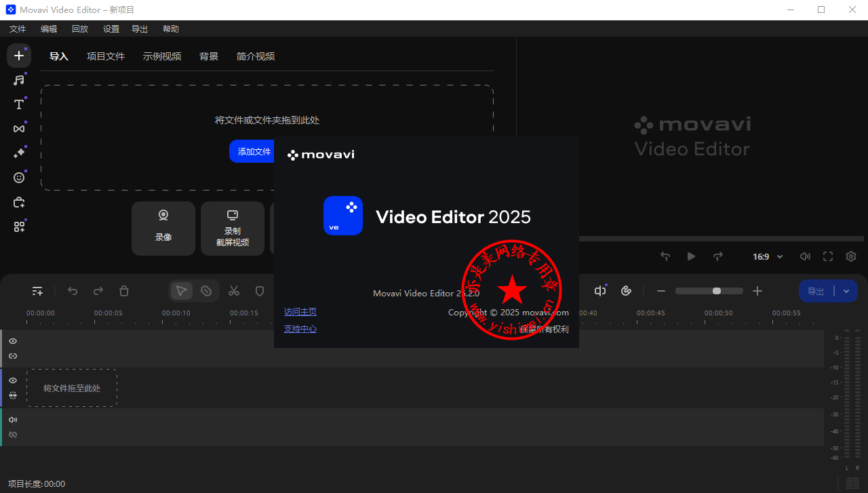Viewport: 868px width, 493px height.
Task: Toggle link on the top overlay track
Action: (x=13, y=356)
